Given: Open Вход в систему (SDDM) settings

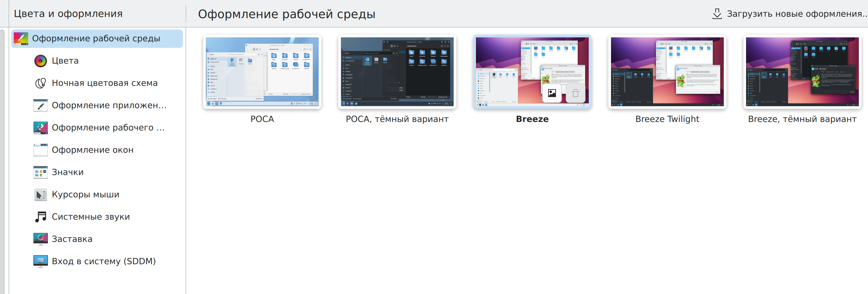Looking at the screenshot, I should [x=97, y=261].
